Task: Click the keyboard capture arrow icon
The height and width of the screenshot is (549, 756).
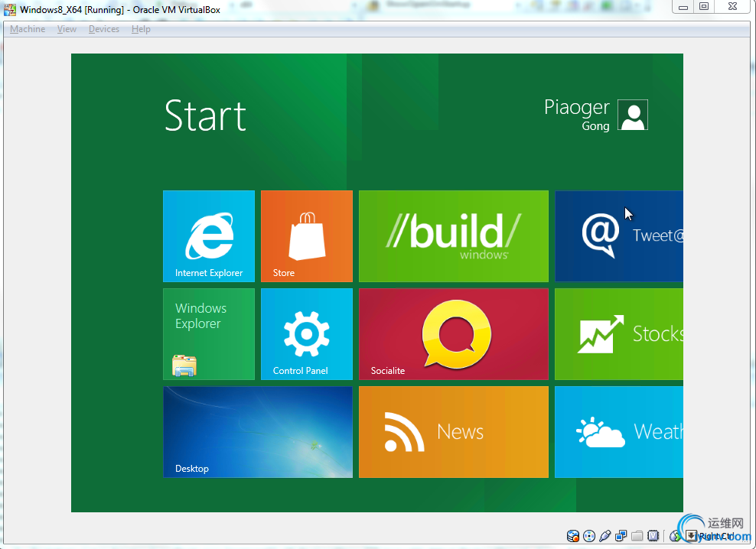Action: (x=692, y=535)
